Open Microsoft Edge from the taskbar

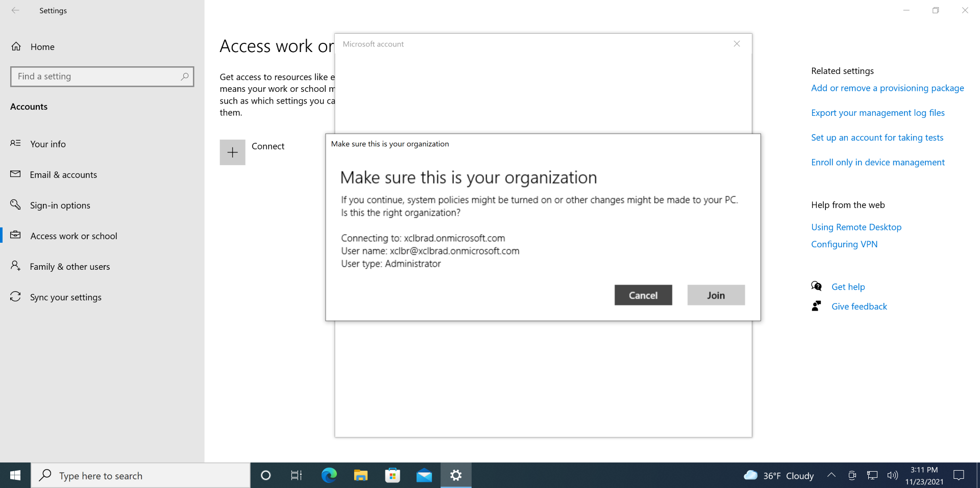click(329, 475)
